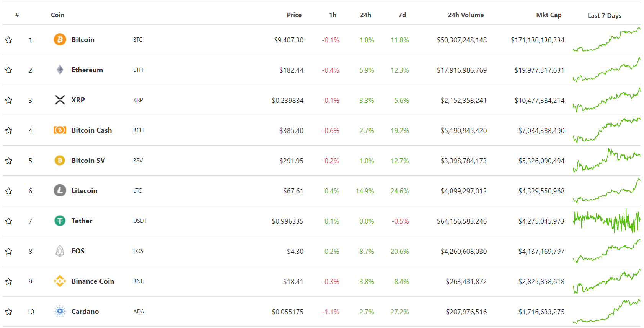644x328 pixels.
Task: Sort table by Coin column header
Action: [x=58, y=15]
